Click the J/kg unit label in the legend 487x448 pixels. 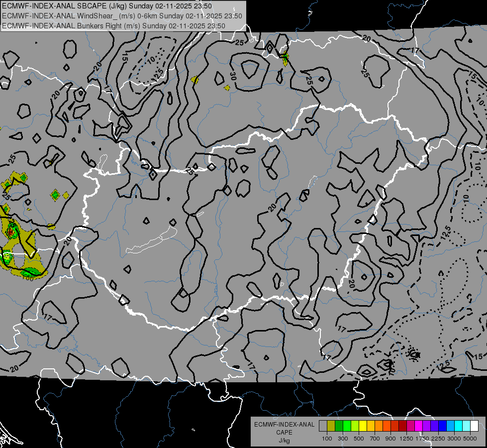[284, 441]
